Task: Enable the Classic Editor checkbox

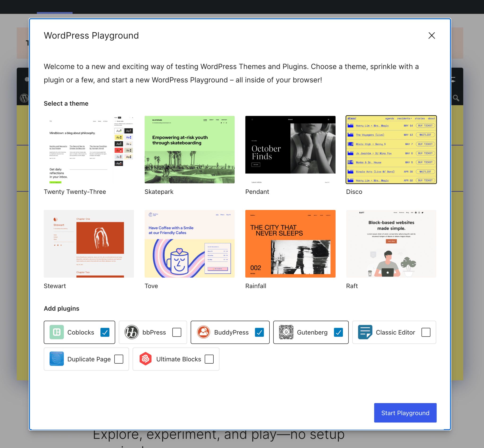Action: [426, 332]
